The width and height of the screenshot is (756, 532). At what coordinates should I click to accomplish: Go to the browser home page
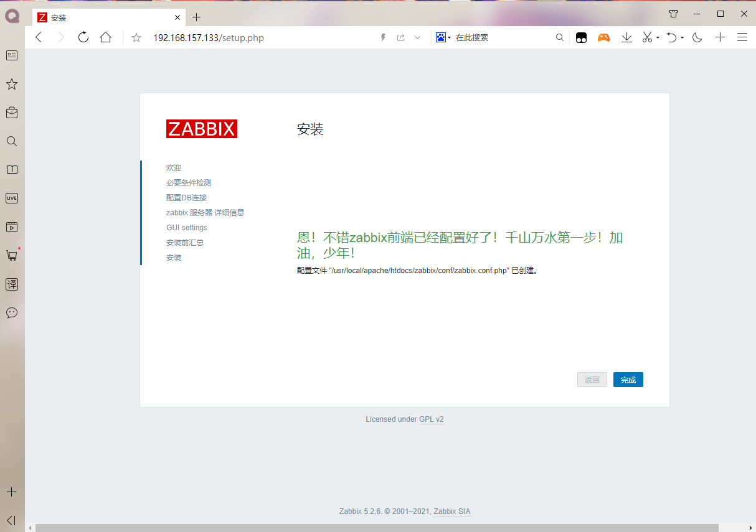point(106,37)
